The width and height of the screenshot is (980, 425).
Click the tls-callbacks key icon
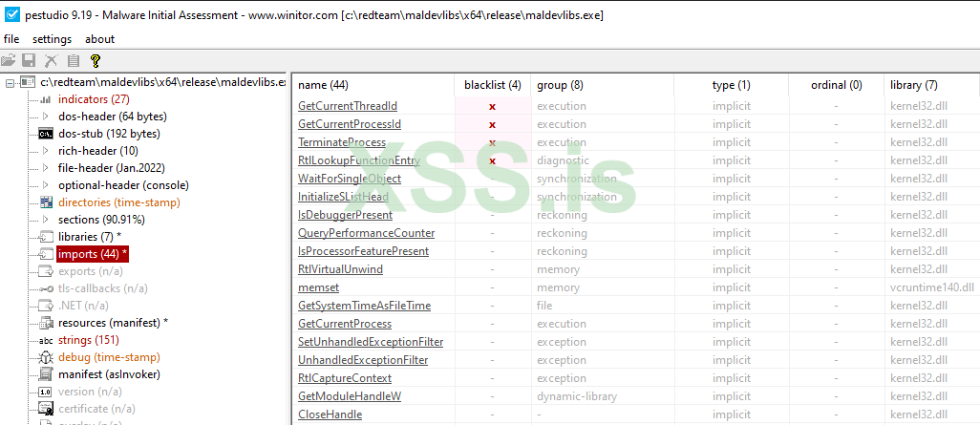click(x=46, y=288)
